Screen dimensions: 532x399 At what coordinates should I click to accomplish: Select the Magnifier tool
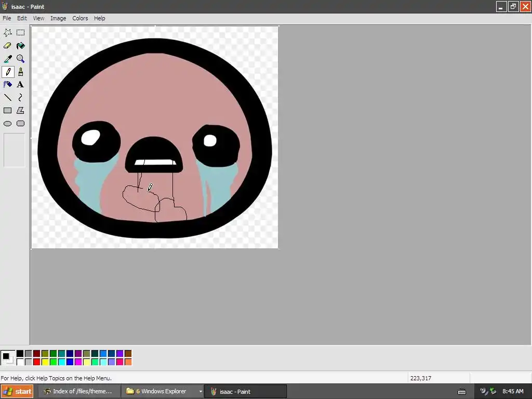pos(21,59)
